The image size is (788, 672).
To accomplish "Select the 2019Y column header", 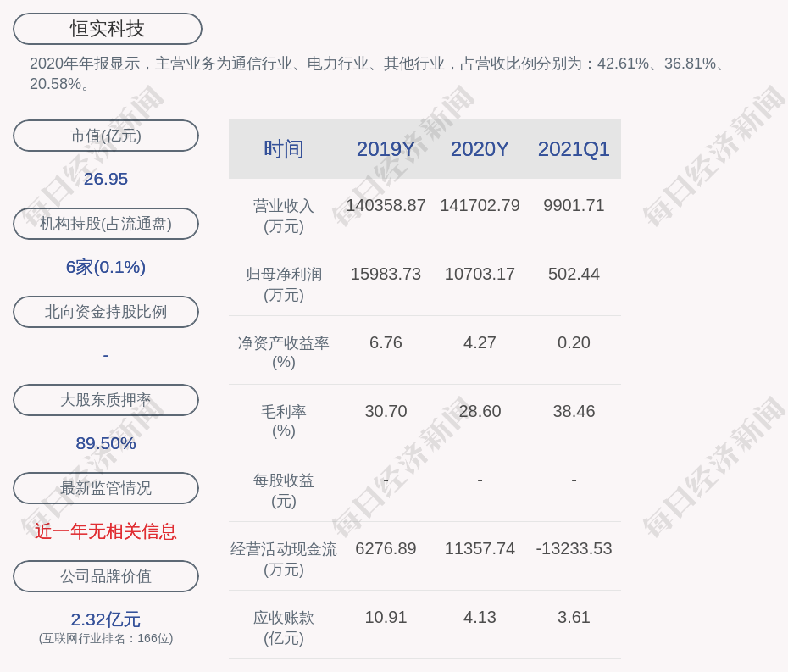I will tap(386, 149).
